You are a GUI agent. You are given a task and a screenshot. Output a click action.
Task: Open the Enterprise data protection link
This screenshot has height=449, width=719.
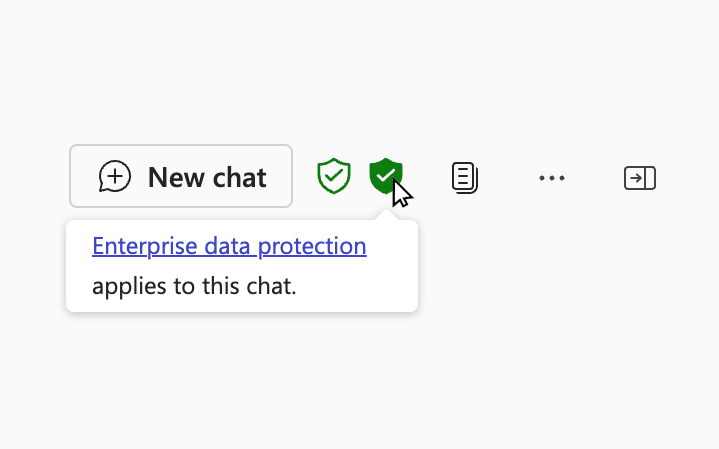tap(229, 246)
